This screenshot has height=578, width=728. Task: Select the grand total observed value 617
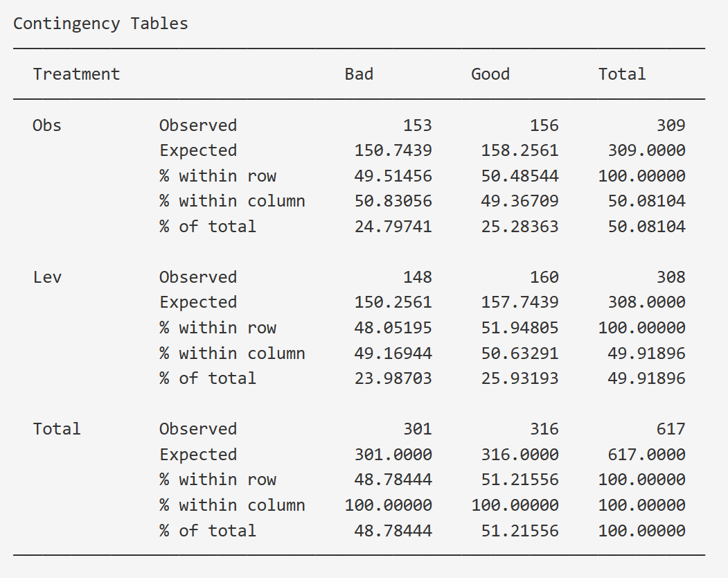671,429
